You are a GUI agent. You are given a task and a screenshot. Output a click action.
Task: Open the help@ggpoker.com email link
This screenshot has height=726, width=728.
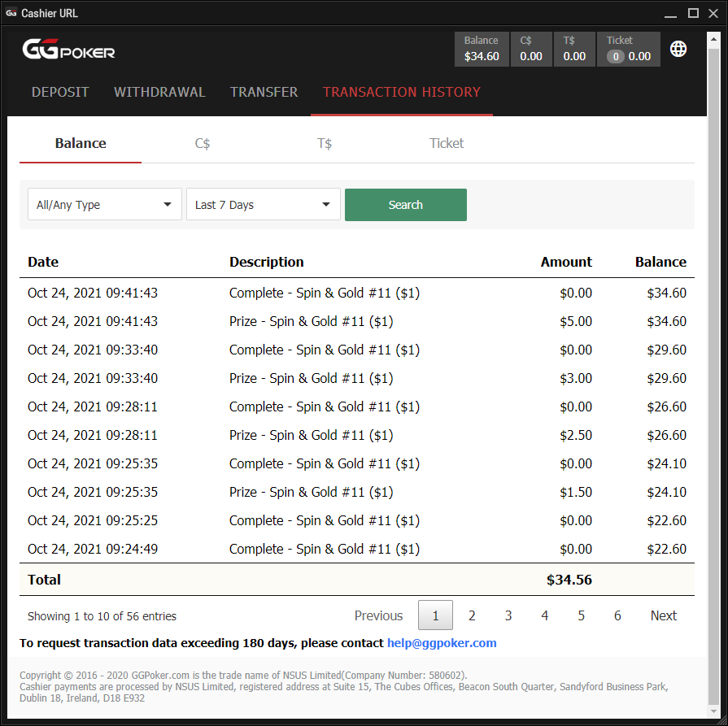coord(442,643)
